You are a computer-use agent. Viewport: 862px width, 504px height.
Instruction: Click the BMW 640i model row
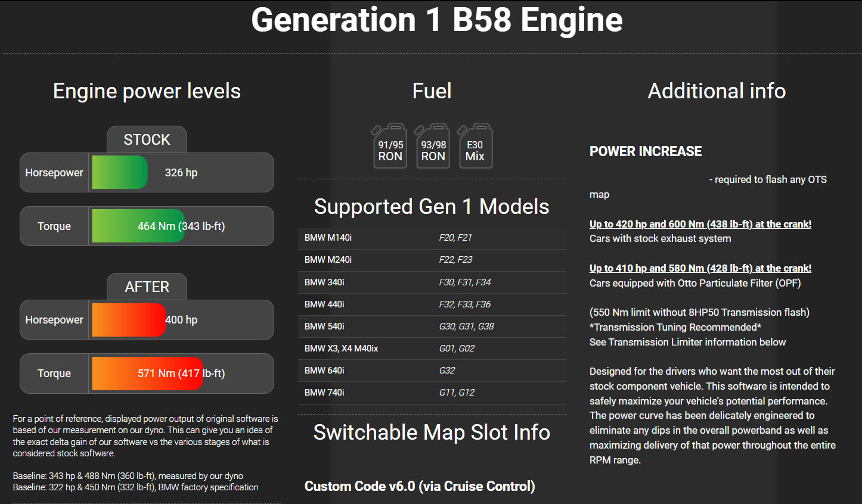(x=432, y=371)
